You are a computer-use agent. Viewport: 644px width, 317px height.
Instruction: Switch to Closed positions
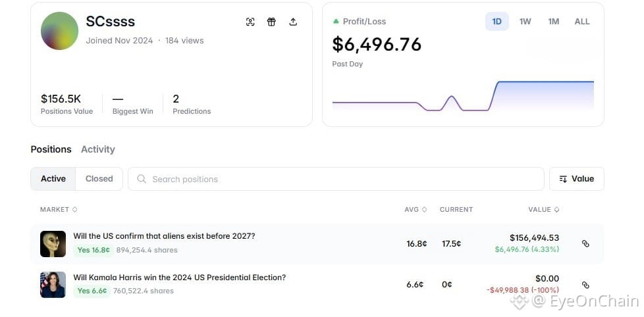[99, 179]
